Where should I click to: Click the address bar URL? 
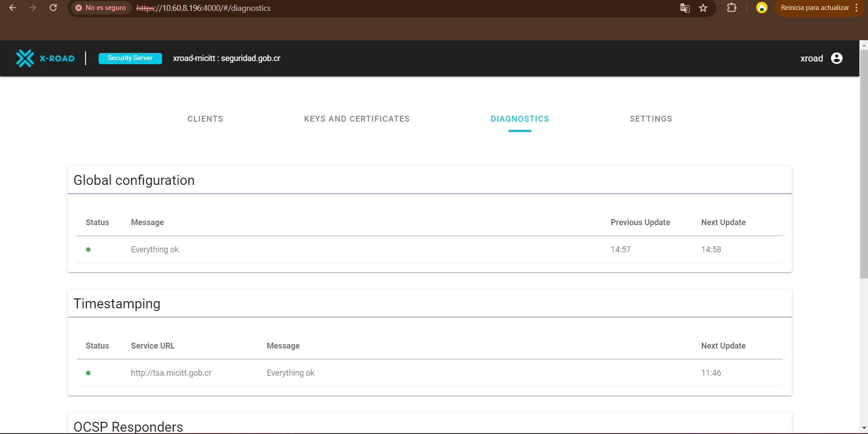[x=204, y=8]
